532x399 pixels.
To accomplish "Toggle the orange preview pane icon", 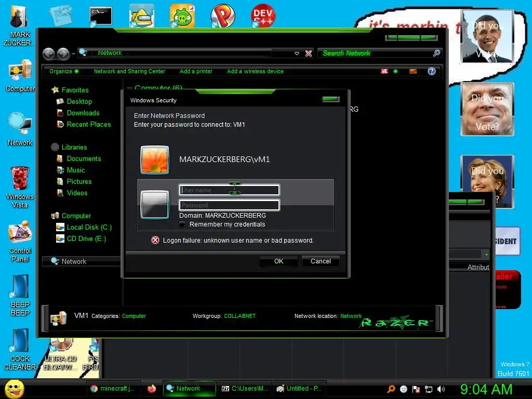I will click(x=413, y=71).
